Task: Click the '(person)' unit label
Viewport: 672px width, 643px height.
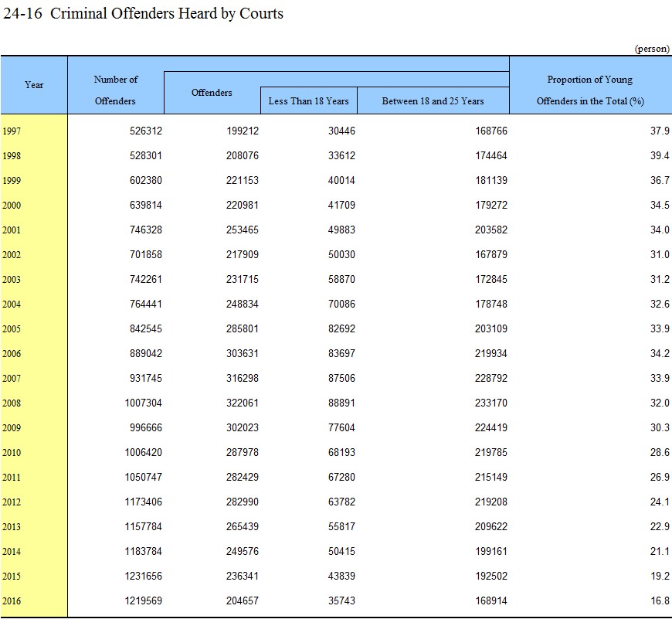Action: point(651,48)
